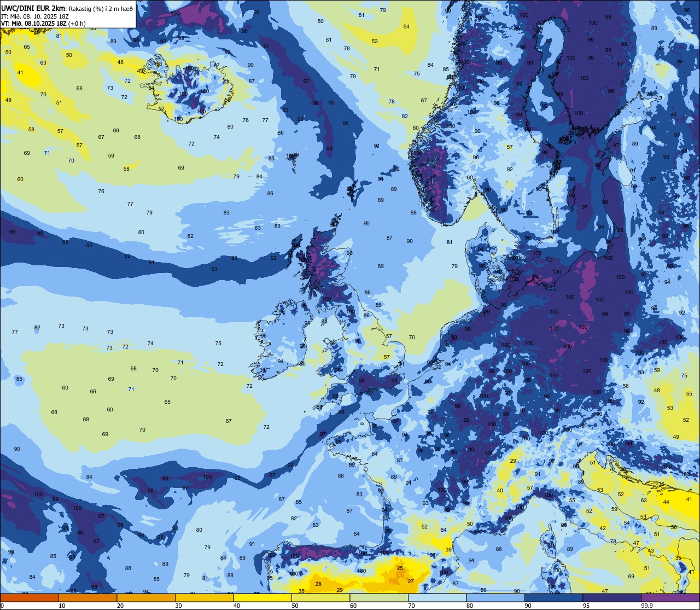This screenshot has height=610, width=700.
Task: Click the legend tick label "80"
Action: [x=470, y=605]
